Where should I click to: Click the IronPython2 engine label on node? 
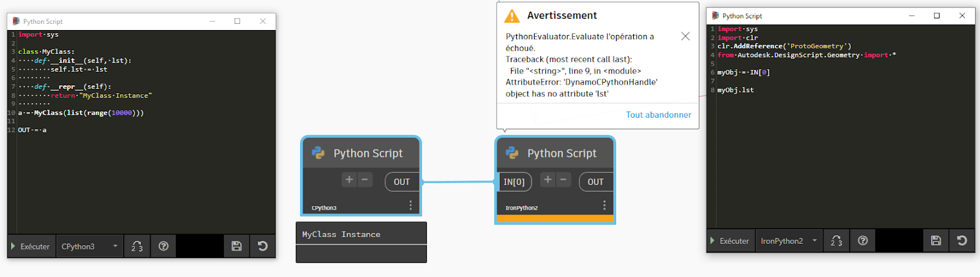(521, 208)
